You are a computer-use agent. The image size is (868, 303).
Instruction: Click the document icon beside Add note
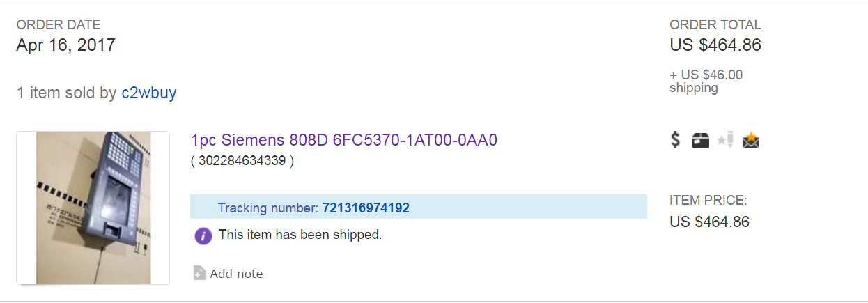point(199,273)
